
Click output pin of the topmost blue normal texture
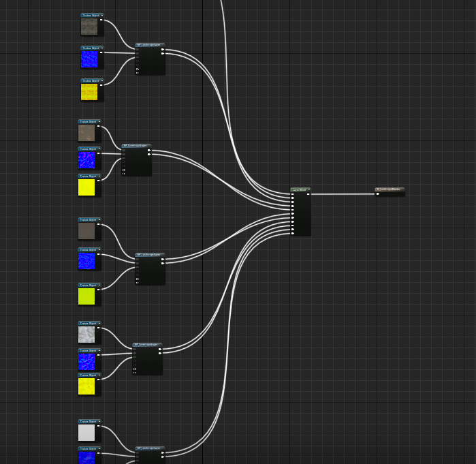tap(101, 52)
